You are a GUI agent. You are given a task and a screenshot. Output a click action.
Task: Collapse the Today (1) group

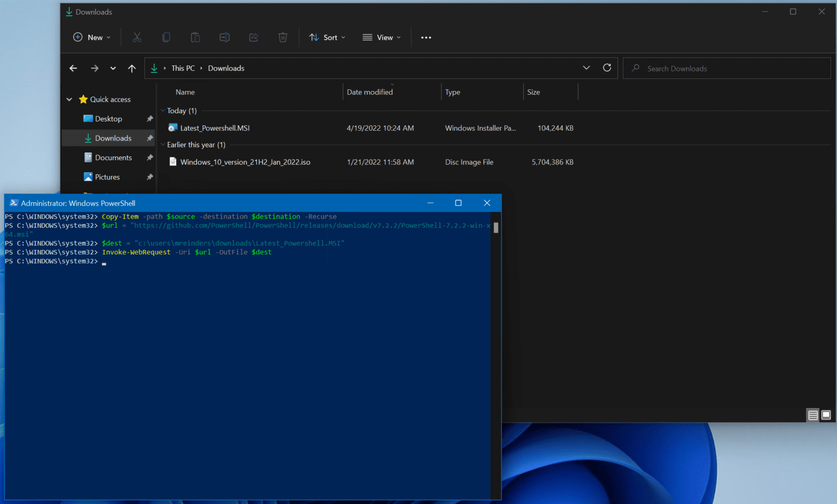pos(162,111)
